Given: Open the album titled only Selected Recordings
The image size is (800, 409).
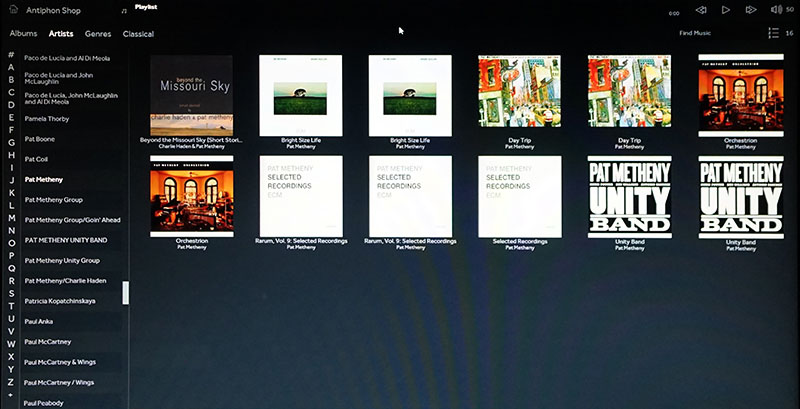Looking at the screenshot, I should tap(520, 197).
